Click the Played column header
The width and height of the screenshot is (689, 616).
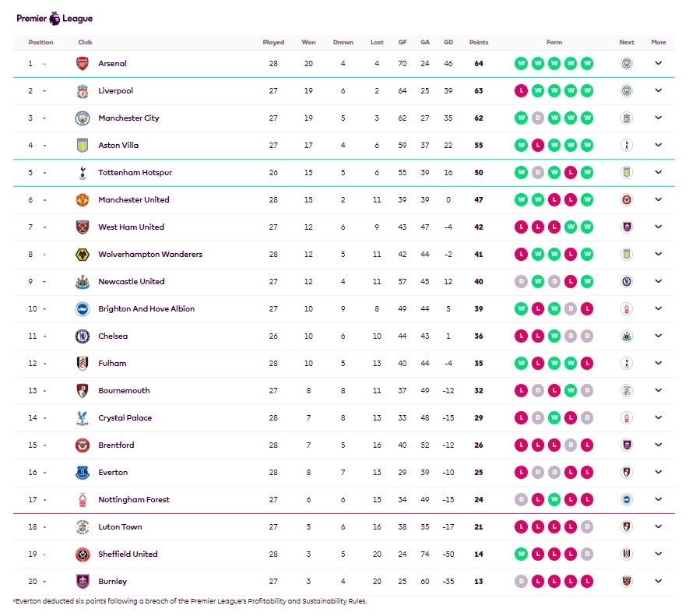(x=273, y=42)
